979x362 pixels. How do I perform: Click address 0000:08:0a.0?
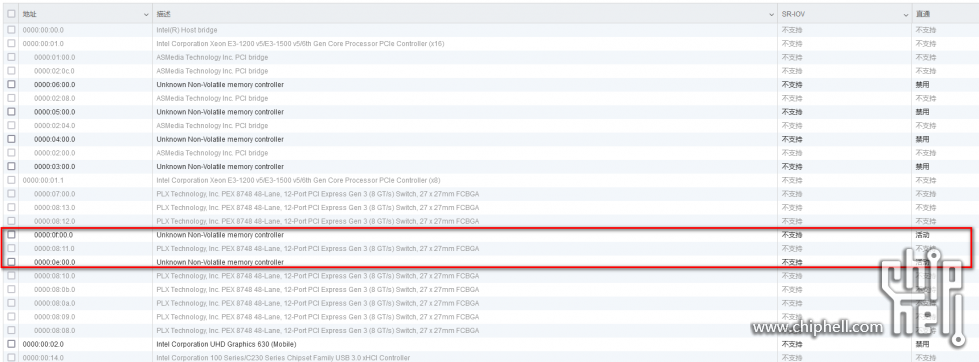tap(54, 303)
